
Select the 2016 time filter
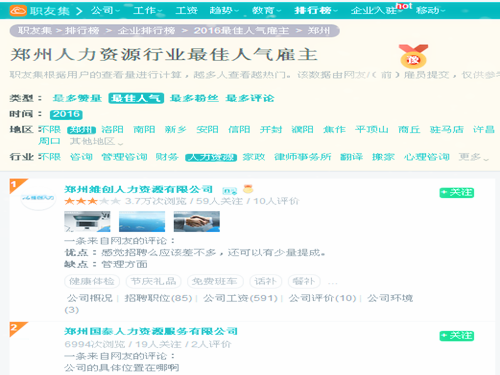point(66,114)
